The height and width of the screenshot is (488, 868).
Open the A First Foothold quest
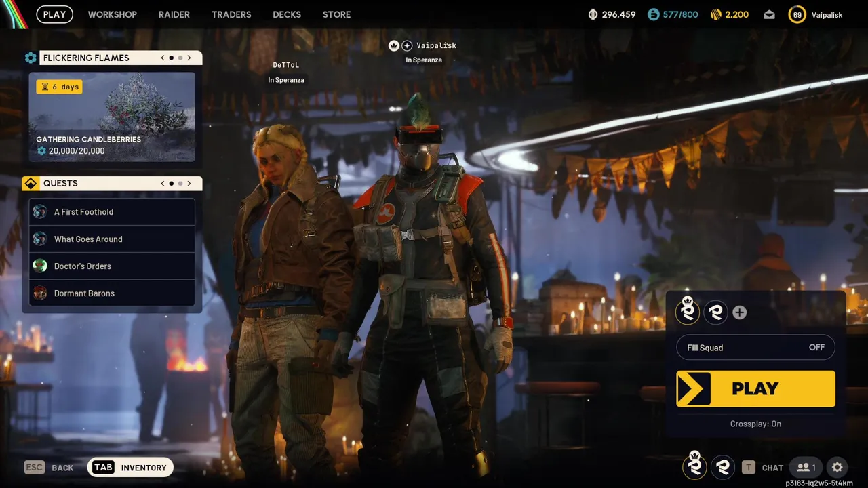click(112, 211)
